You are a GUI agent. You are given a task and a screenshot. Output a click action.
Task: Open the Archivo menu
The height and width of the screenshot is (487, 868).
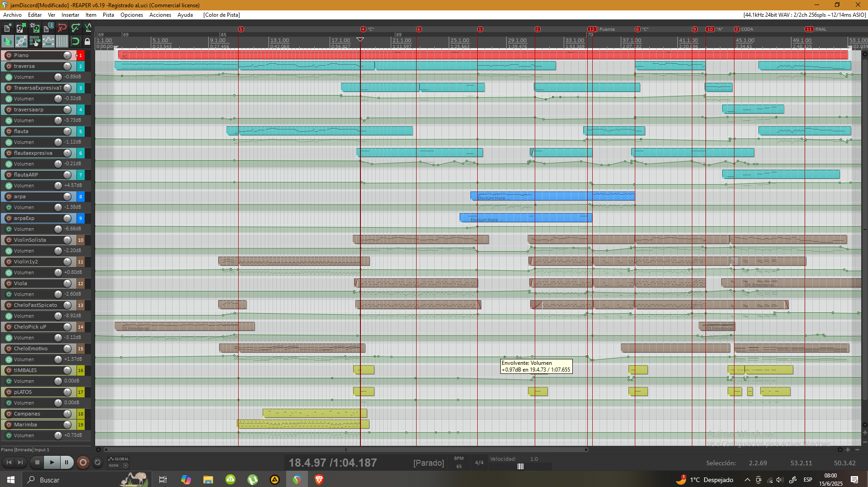(12, 15)
